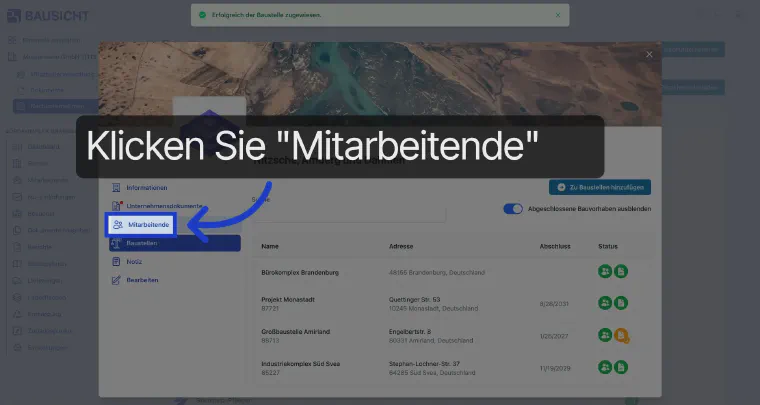Click completion date 8/28/2031
760x405 pixels.
tap(554, 304)
